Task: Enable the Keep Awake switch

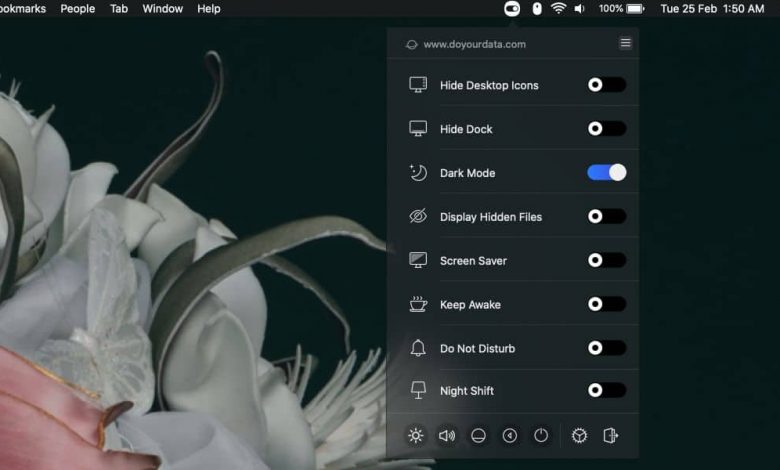Action: [x=606, y=304]
